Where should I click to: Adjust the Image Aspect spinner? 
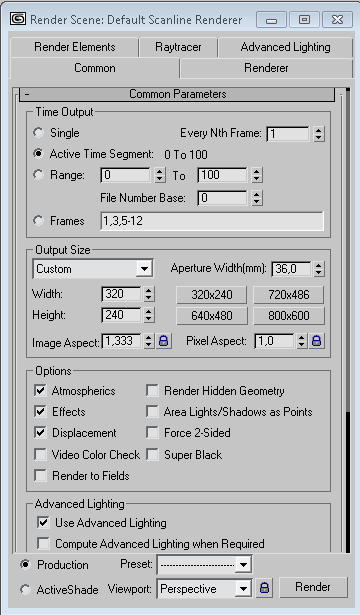(148, 341)
